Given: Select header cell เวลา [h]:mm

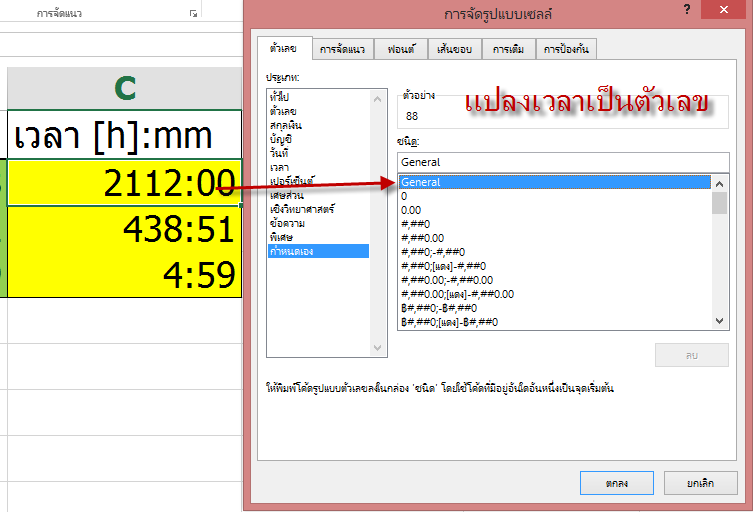Looking at the screenshot, I should tap(125, 135).
